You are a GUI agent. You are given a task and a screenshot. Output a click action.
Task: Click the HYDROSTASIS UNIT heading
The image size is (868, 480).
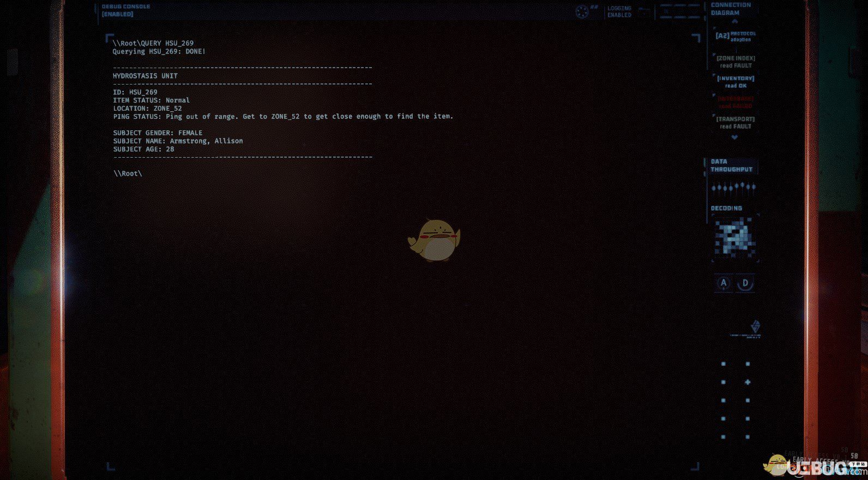(145, 76)
